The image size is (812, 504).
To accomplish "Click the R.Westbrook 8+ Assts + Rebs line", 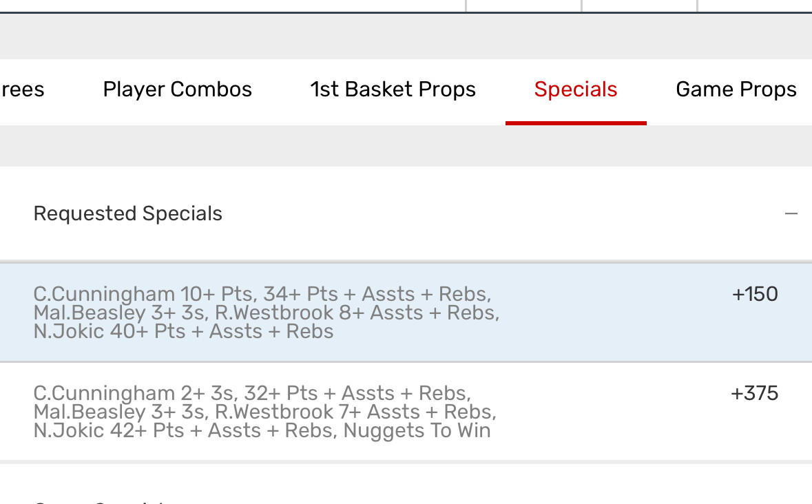I will [x=357, y=313].
